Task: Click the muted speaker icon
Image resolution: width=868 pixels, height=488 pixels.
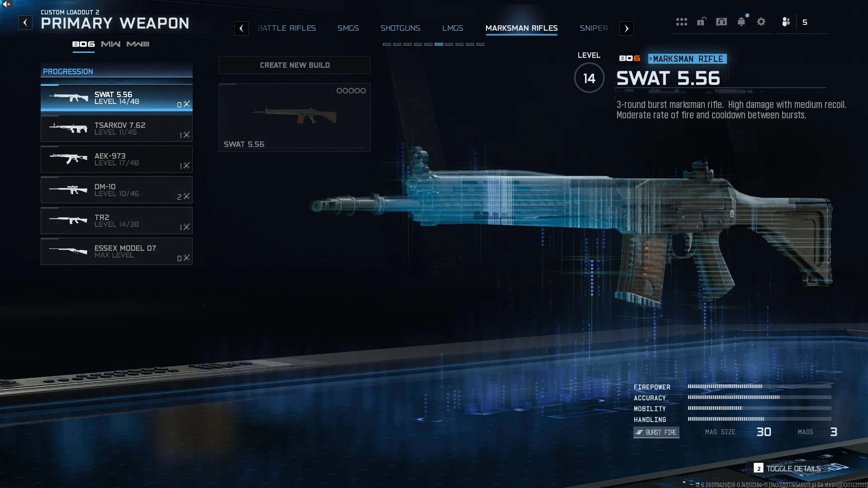Action: click(6, 5)
